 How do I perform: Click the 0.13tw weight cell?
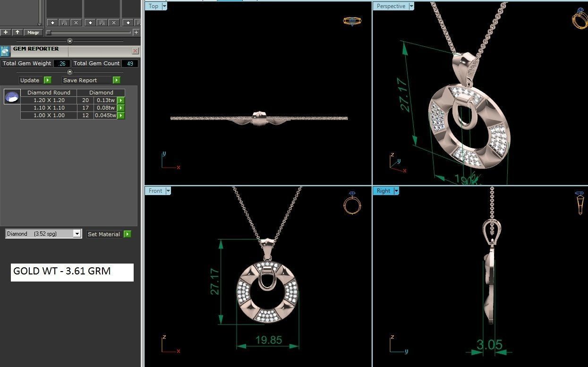(x=106, y=100)
